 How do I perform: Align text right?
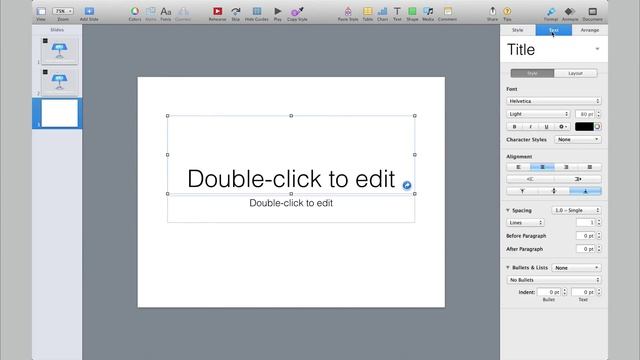tap(566, 167)
